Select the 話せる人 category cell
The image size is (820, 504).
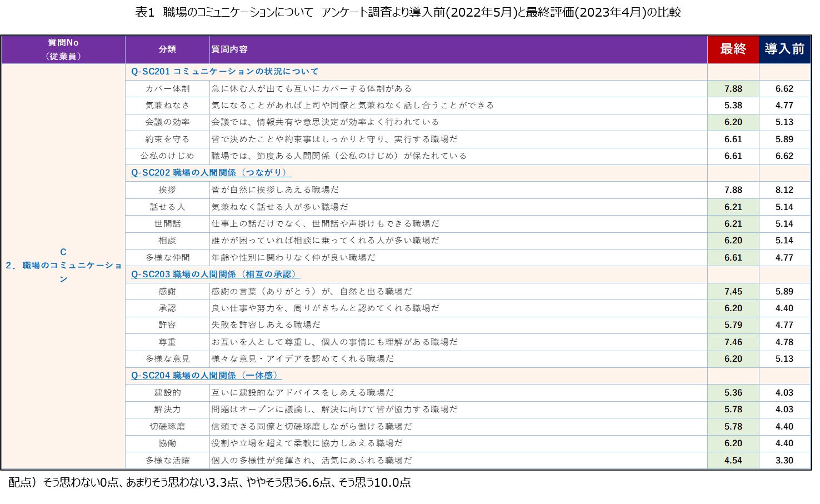167,207
